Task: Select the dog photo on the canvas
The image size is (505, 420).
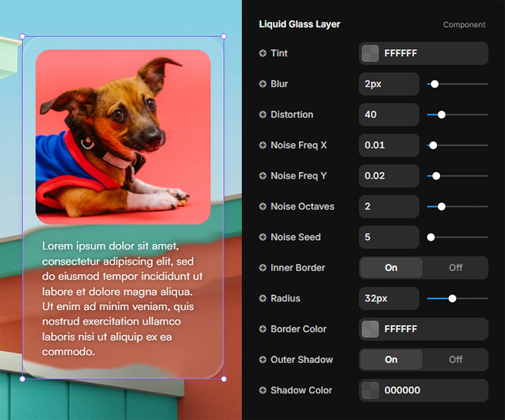Action: [x=123, y=137]
